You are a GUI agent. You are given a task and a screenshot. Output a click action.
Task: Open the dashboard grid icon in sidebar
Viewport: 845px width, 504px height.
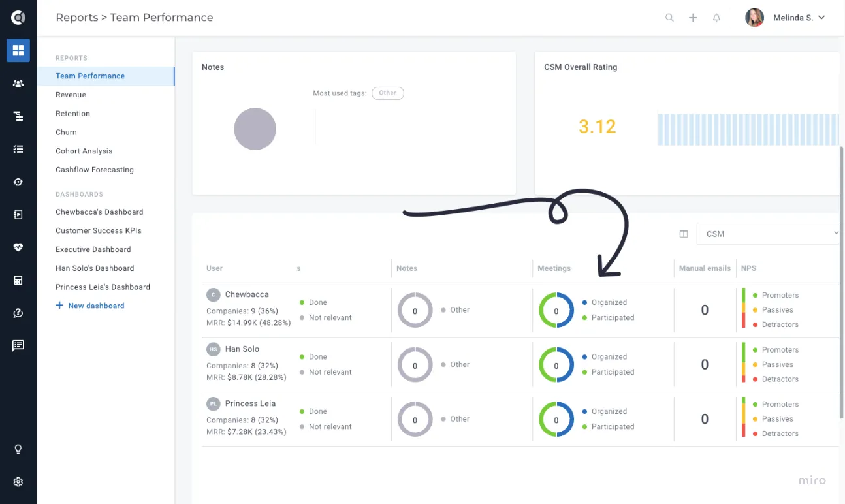coord(18,50)
